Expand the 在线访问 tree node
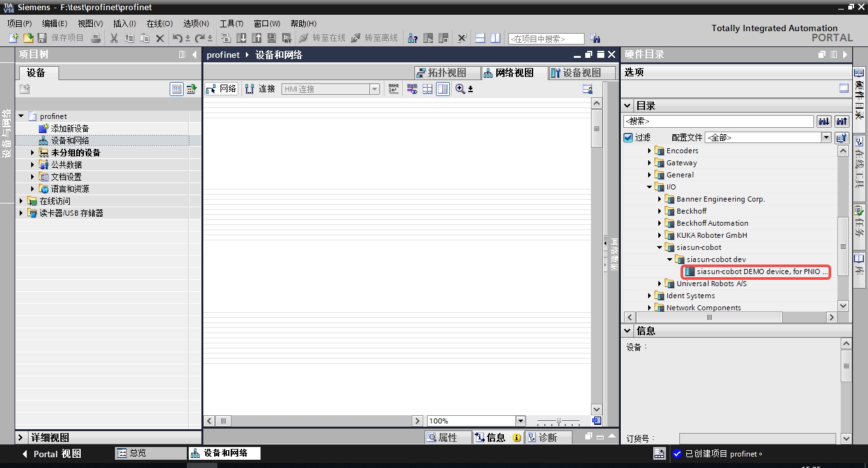The image size is (868, 468). pyautogui.click(x=21, y=201)
